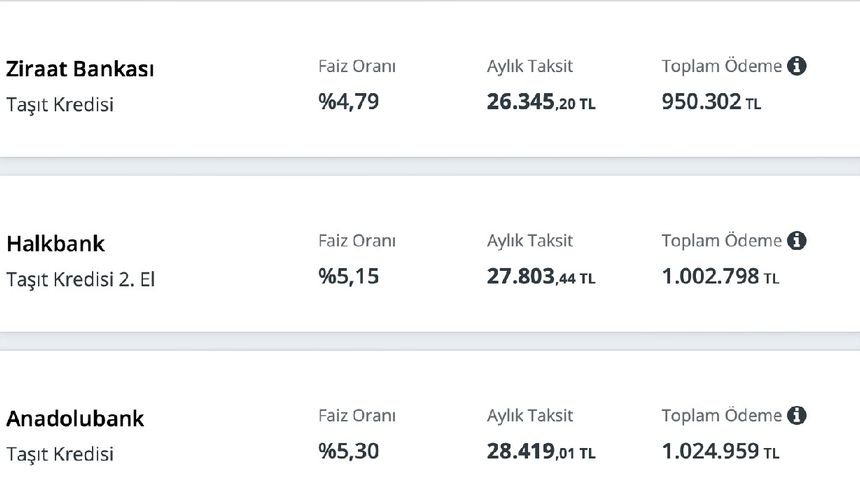Click Taşıt Kredisi under Ziraat Bankası
The height and width of the screenshot is (504, 860).
[x=60, y=104]
